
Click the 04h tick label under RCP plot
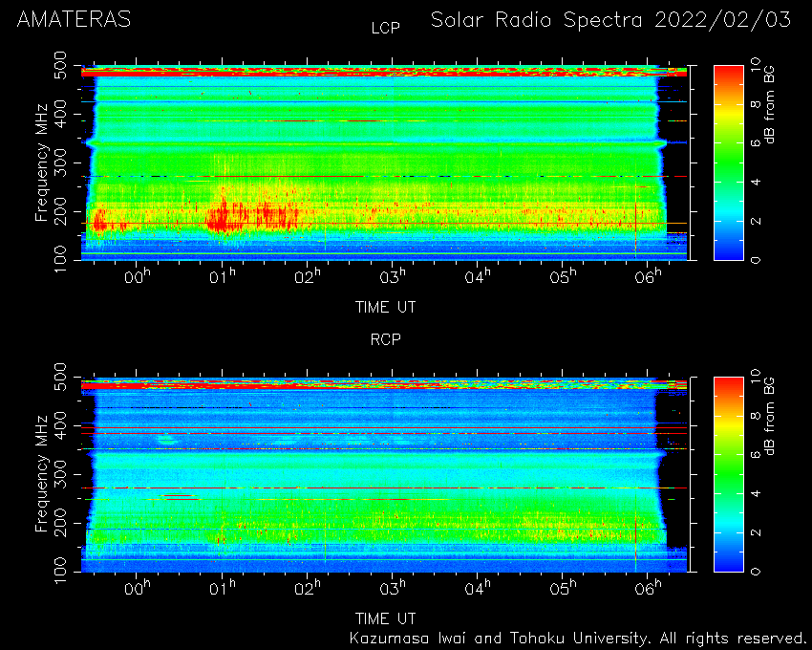point(478,588)
